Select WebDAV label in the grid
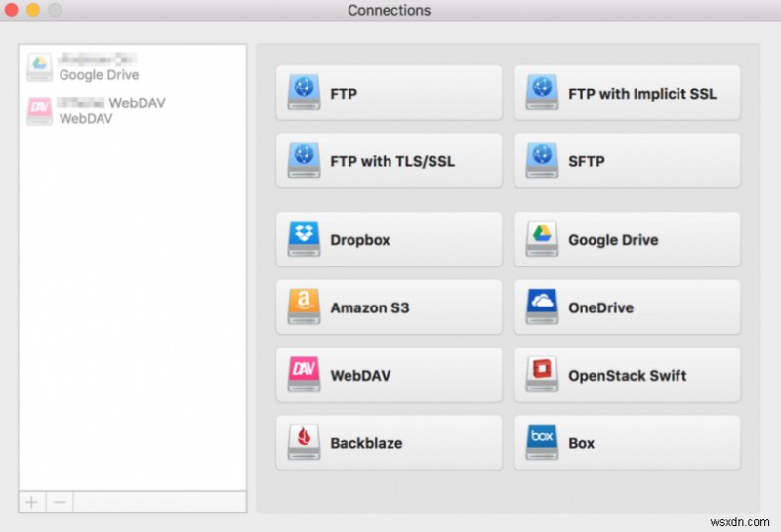This screenshot has width=781, height=532. (x=360, y=376)
